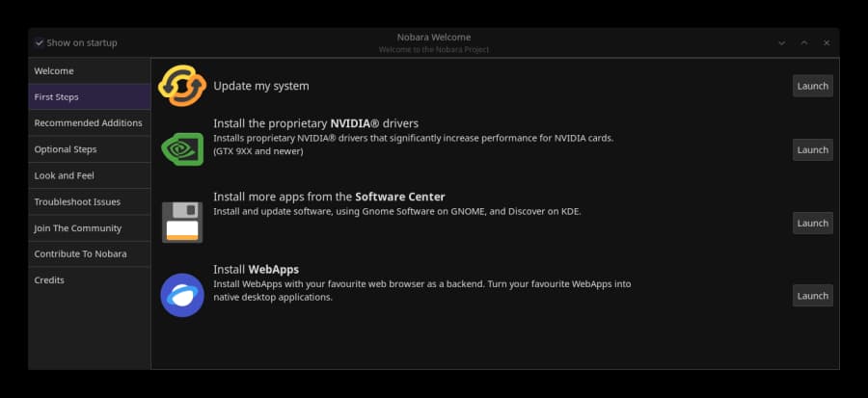The width and height of the screenshot is (868, 398).
Task: Open the Troubleshoot Issues page
Action: [89, 201]
